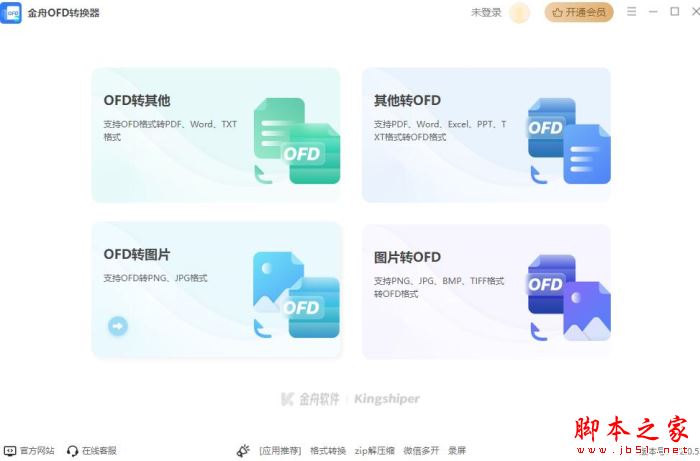Click the green OFD-to-document icon
Viewport: 700px width, 461px height.
pyautogui.click(x=297, y=141)
